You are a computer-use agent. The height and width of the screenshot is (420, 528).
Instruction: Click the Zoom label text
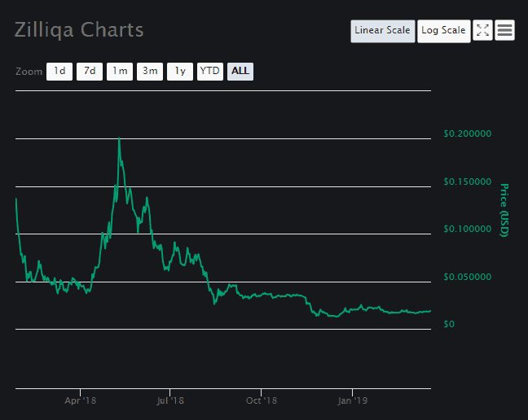[x=29, y=72]
